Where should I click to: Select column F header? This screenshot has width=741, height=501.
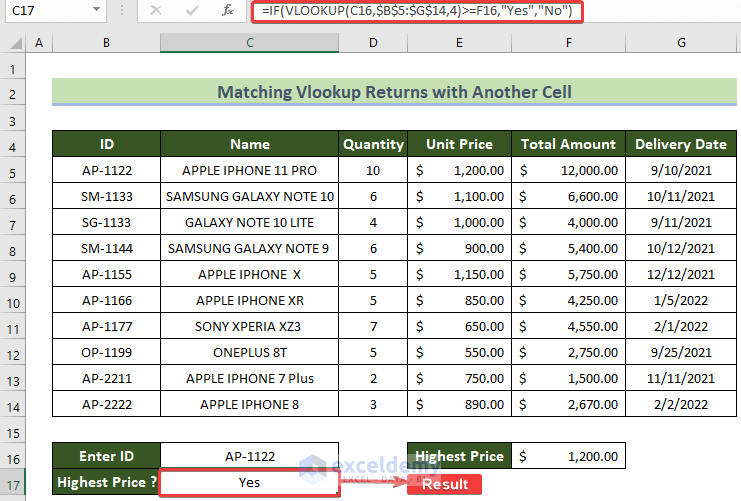(569, 43)
